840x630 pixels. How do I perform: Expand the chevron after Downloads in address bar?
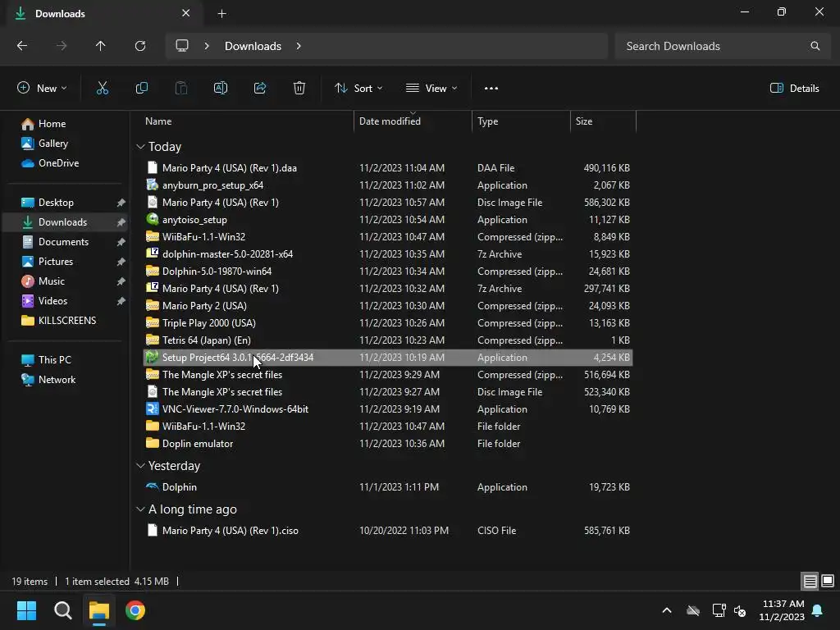coord(299,46)
